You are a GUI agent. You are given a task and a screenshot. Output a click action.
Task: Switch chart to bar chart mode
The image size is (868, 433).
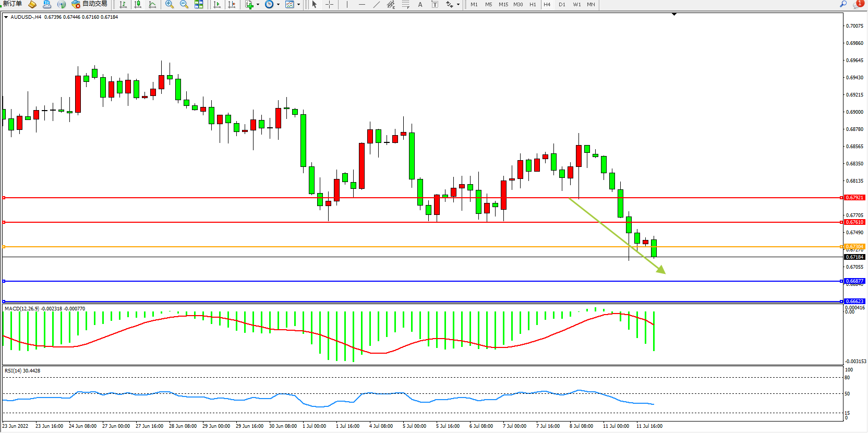[123, 4]
